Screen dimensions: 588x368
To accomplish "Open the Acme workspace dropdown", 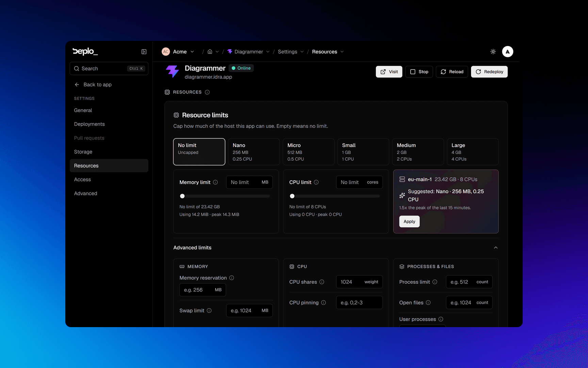I will click(192, 52).
